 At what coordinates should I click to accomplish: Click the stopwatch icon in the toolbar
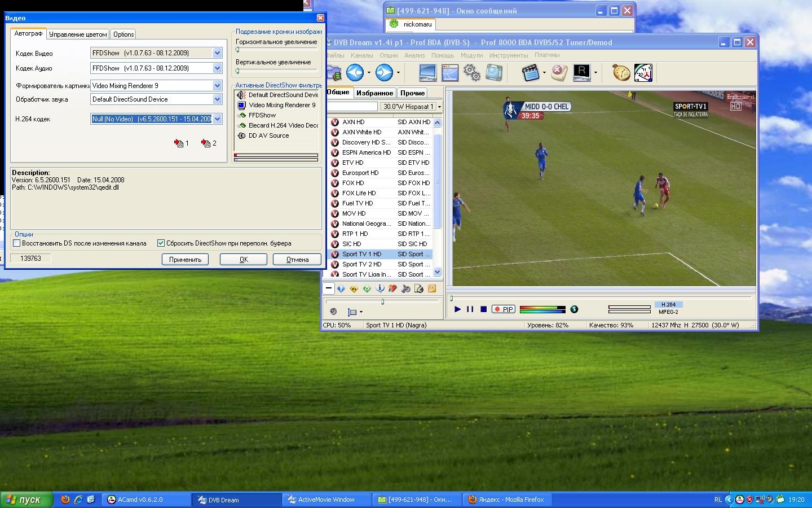pyautogui.click(x=621, y=72)
